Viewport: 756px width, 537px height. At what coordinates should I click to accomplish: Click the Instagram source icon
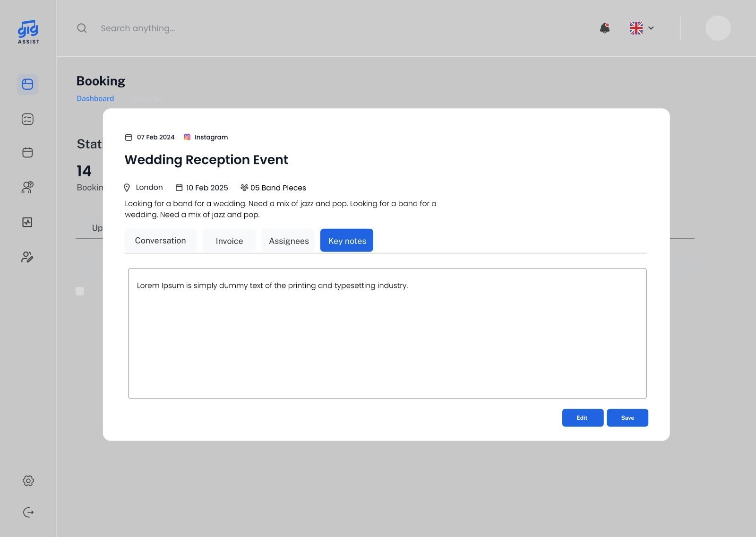pyautogui.click(x=187, y=137)
